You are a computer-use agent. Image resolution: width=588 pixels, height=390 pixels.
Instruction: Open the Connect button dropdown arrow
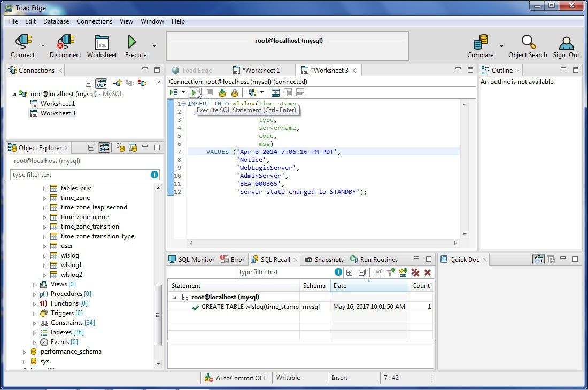tap(43, 46)
